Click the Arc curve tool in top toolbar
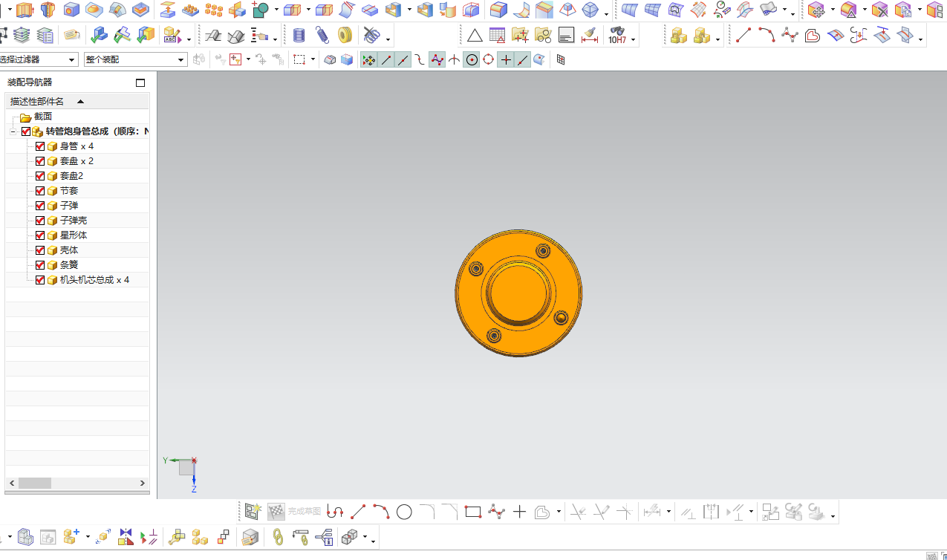Viewport: 947px width, 560px height. (x=767, y=35)
